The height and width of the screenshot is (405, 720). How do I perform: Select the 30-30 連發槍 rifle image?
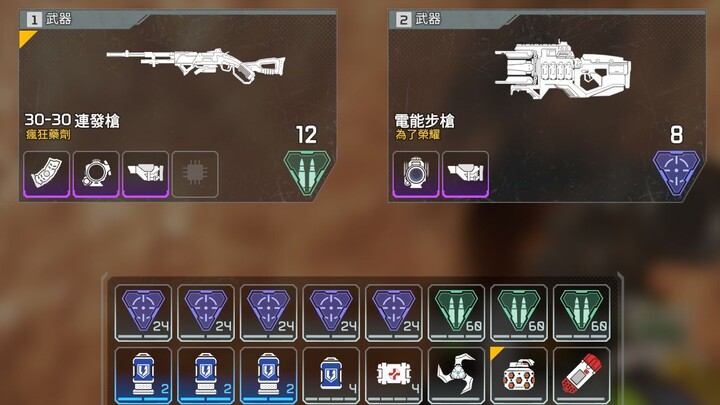click(x=196, y=66)
